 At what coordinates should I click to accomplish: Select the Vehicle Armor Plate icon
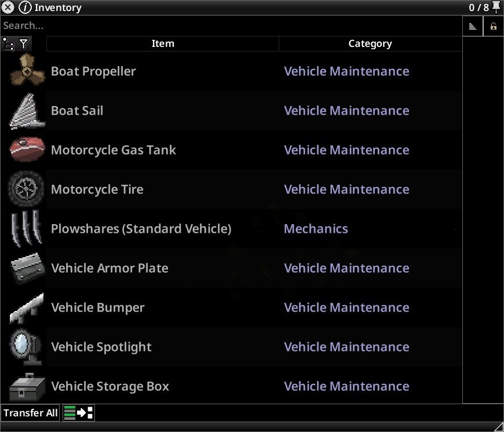28,269
